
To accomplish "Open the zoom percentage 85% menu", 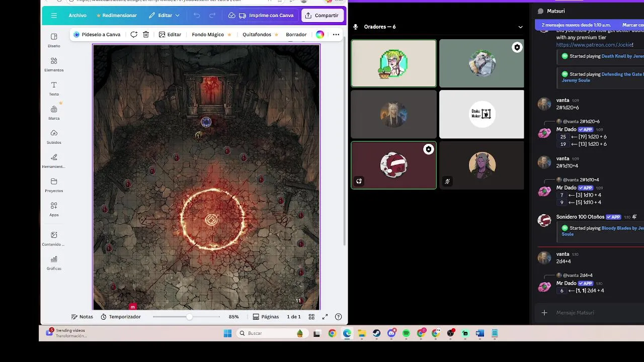I will pos(233,317).
